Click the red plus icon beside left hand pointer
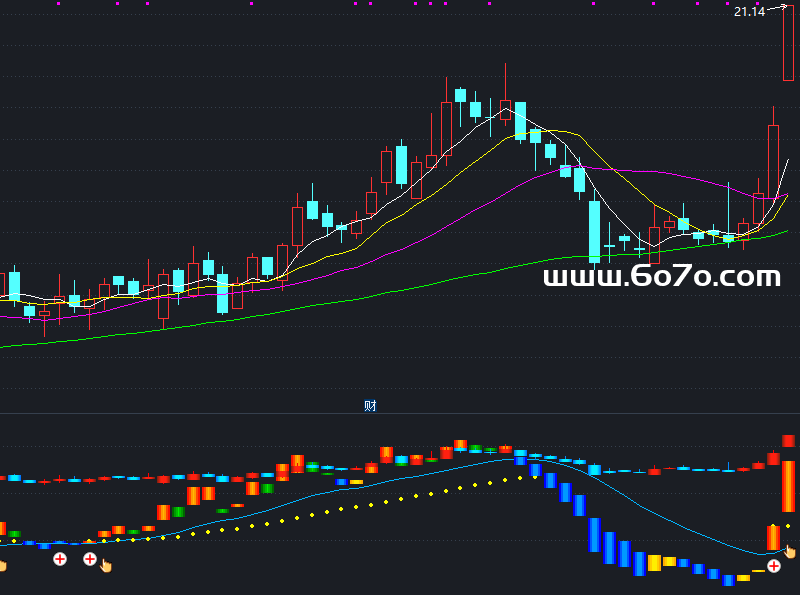 coord(90,559)
